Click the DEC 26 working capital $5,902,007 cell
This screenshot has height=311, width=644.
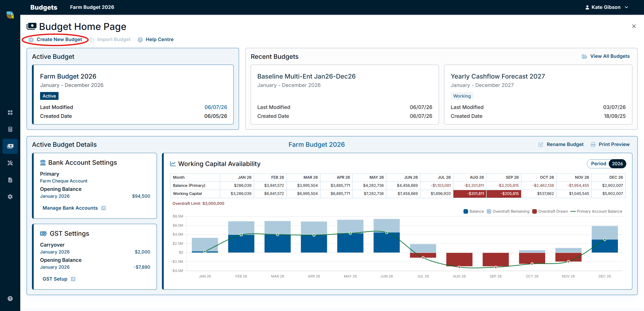[608, 194]
